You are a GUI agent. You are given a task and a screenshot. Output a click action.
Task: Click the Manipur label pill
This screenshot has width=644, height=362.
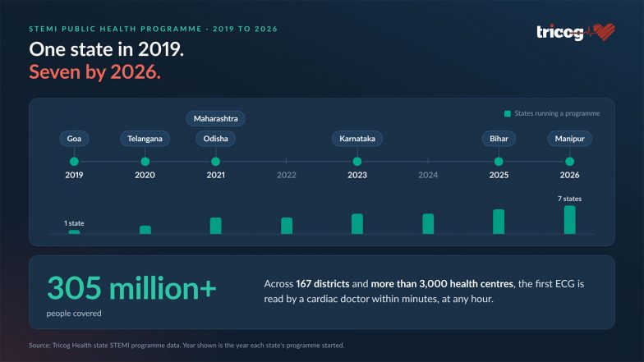(x=570, y=139)
